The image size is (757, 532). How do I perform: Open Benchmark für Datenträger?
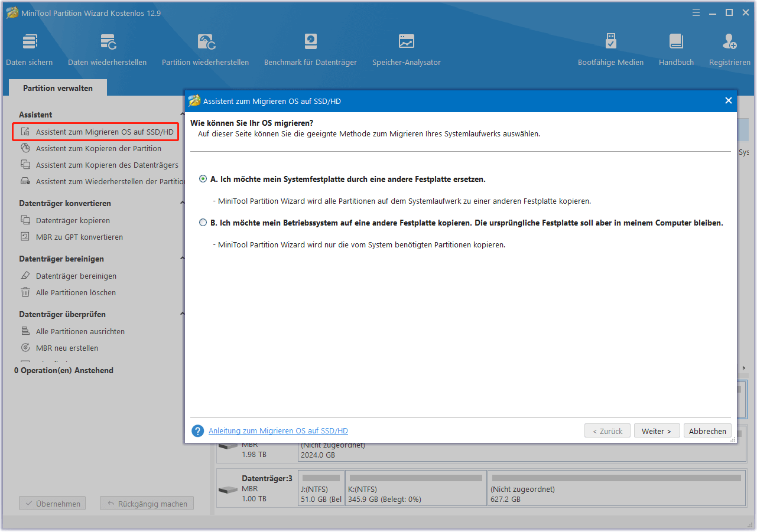(311, 50)
